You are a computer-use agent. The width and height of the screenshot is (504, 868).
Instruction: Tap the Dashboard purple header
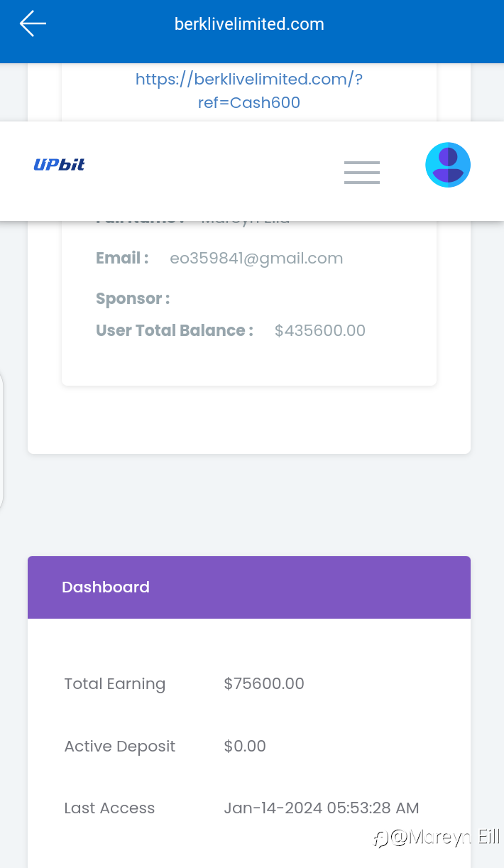click(x=249, y=587)
